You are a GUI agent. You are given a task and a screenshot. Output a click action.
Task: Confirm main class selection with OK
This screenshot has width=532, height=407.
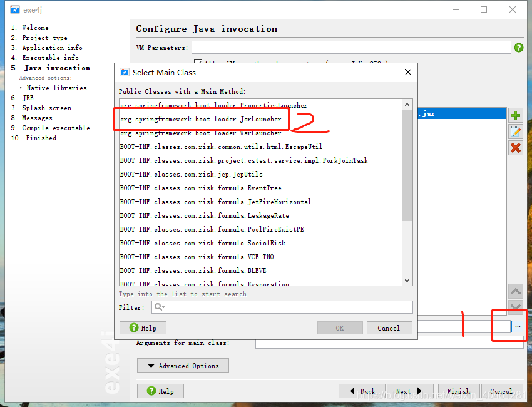click(339, 327)
